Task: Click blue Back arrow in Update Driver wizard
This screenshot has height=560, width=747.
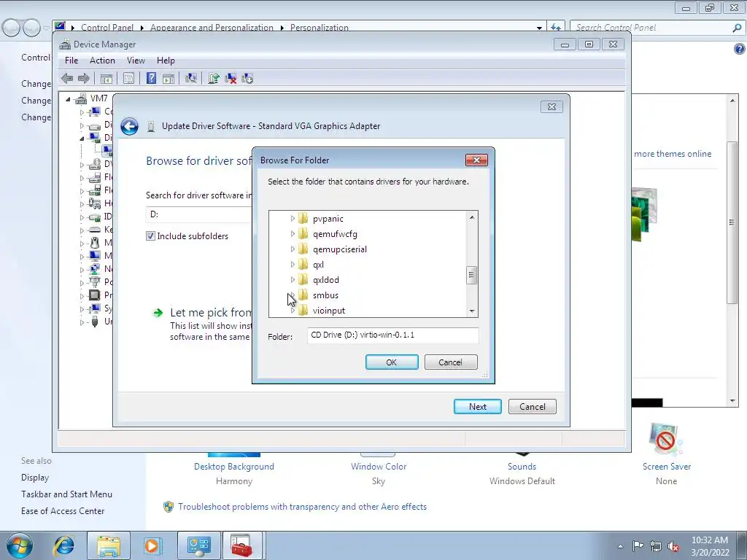Action: coord(129,126)
